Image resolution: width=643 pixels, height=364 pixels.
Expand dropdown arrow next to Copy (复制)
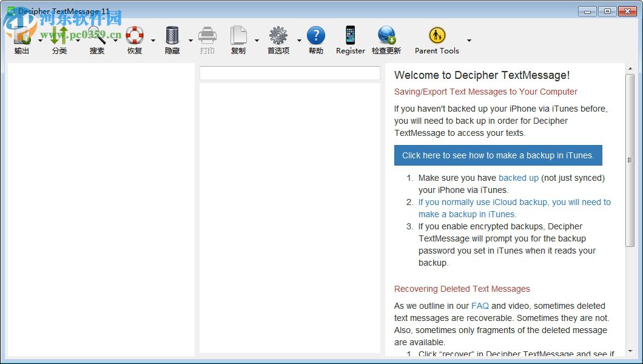click(x=257, y=41)
